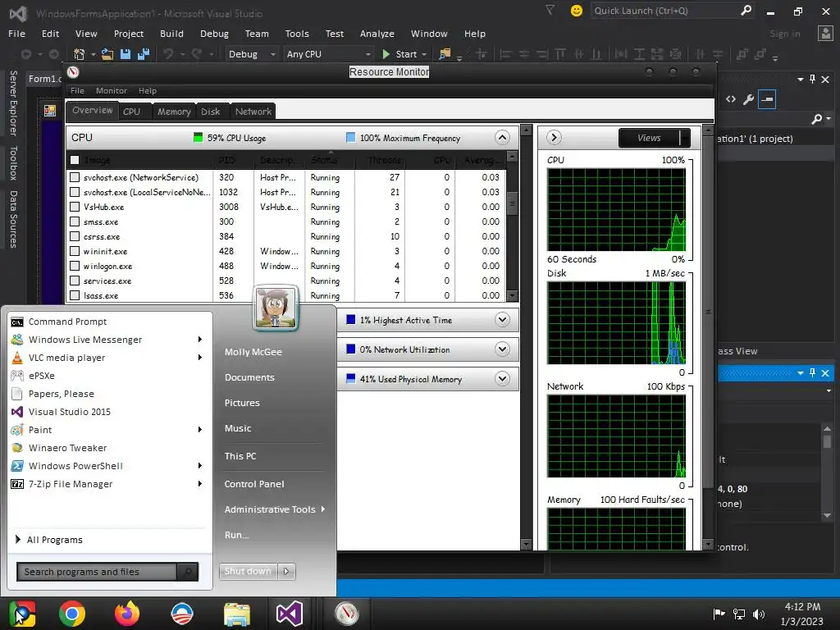840x630 pixels.
Task: Open the volume control in system tray
Action: pos(759,614)
